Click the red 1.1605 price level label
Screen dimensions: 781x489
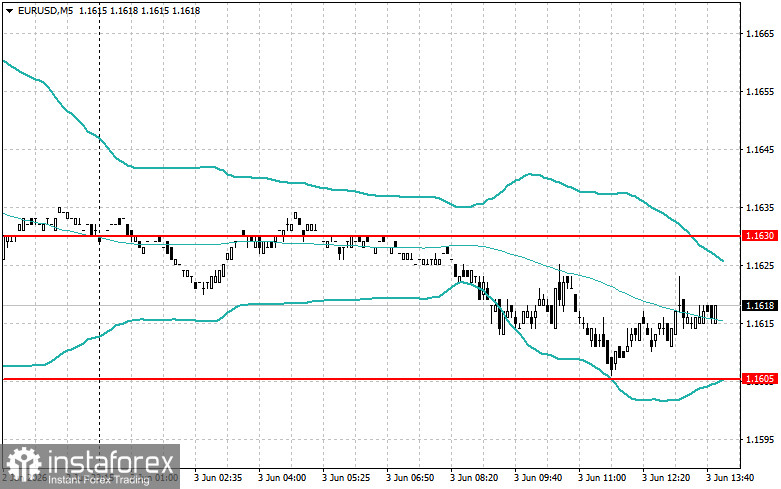(x=760, y=379)
